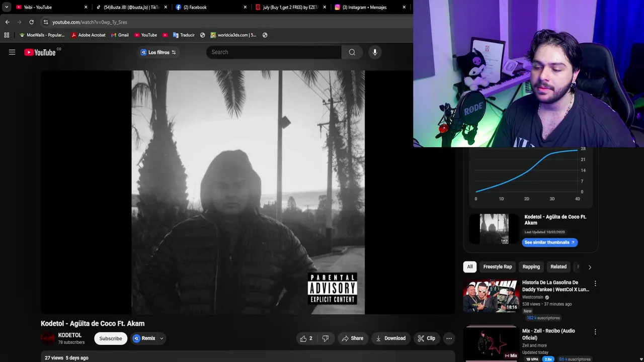Click the browser address bar URL

(90, 22)
